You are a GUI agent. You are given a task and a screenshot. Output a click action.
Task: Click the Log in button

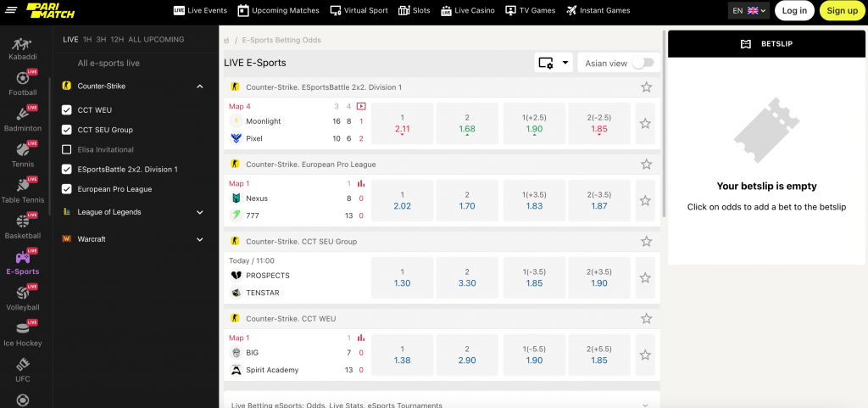794,10
